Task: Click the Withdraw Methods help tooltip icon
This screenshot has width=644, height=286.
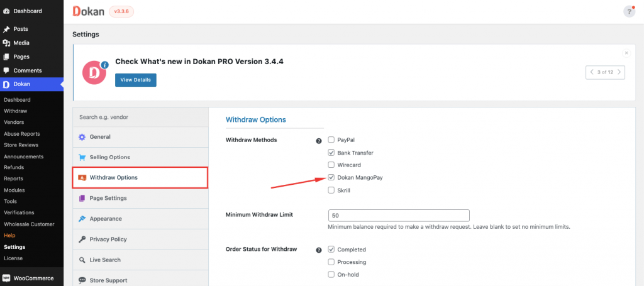Action: 319,141
